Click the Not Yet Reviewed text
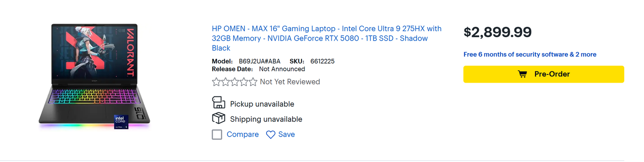 tap(290, 82)
